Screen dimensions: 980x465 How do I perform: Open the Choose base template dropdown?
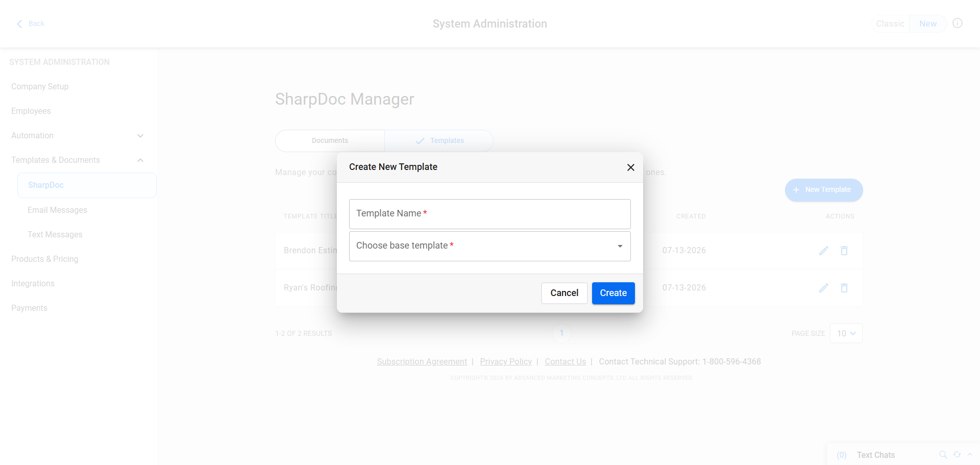(x=490, y=246)
